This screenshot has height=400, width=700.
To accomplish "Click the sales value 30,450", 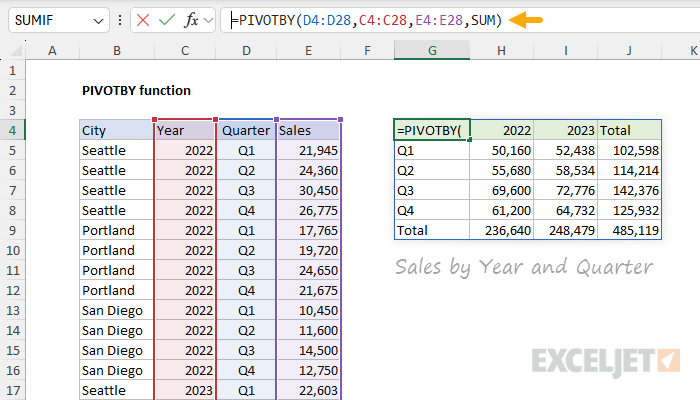I will point(308,191).
